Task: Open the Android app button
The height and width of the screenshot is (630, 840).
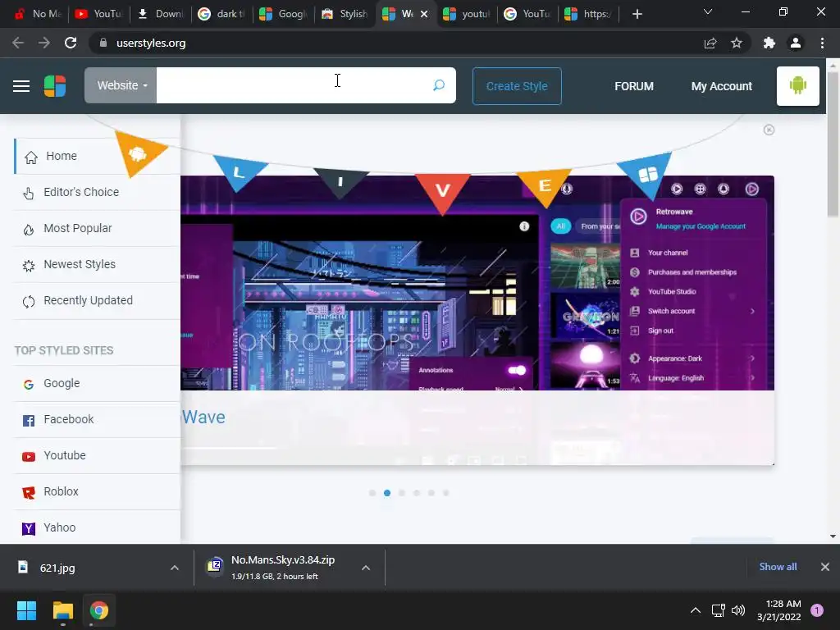Action: click(797, 85)
